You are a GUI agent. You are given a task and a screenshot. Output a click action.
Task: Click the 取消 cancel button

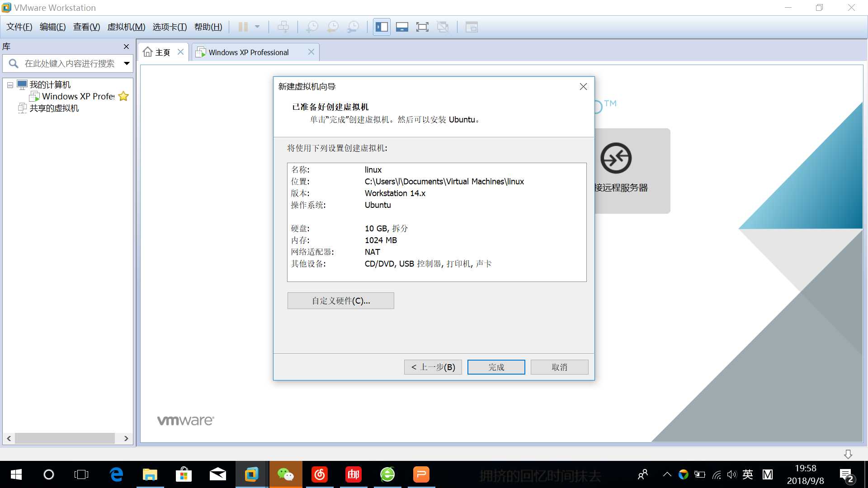[x=560, y=367]
